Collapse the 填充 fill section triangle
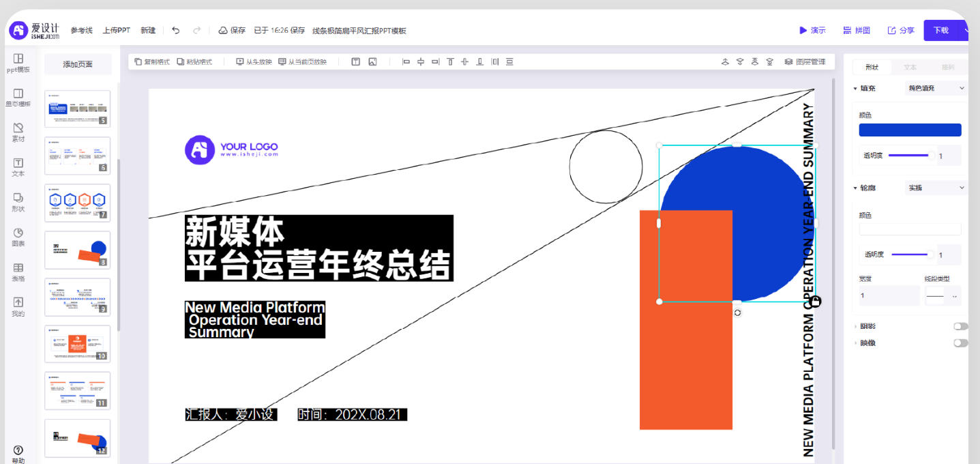980x464 pixels. 855,89
